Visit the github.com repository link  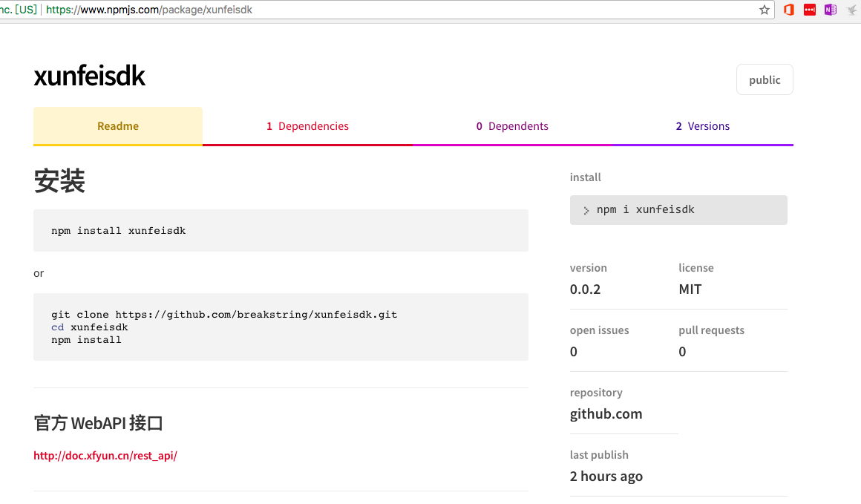[x=606, y=414]
